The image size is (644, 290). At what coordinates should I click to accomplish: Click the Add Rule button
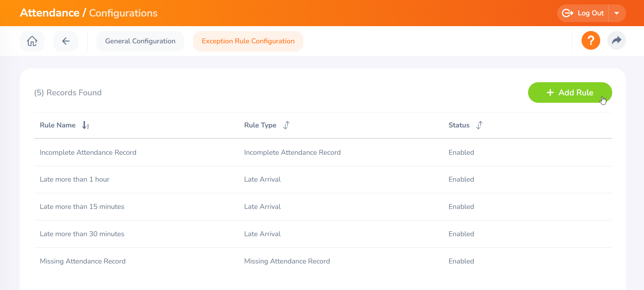570,93
